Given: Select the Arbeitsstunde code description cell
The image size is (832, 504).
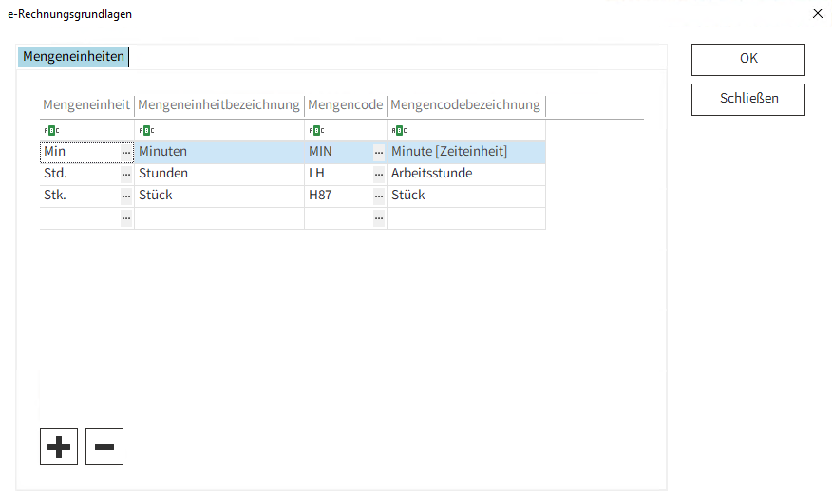Looking at the screenshot, I should (465, 174).
